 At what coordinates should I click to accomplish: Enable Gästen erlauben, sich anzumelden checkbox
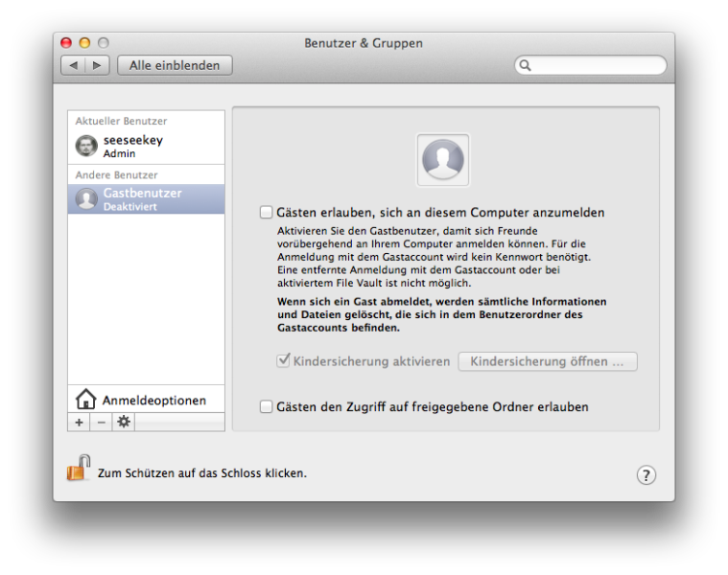(x=266, y=213)
